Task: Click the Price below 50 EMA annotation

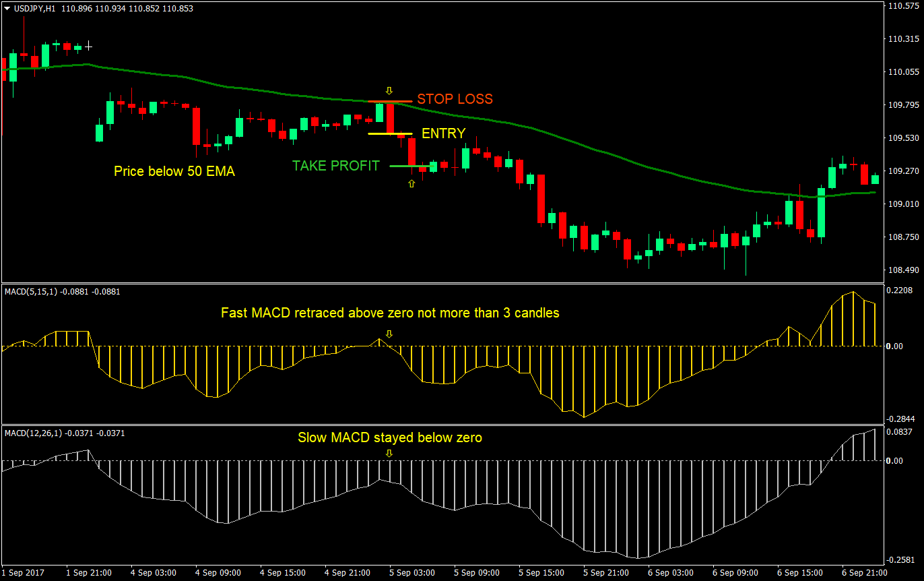Action: [x=174, y=171]
